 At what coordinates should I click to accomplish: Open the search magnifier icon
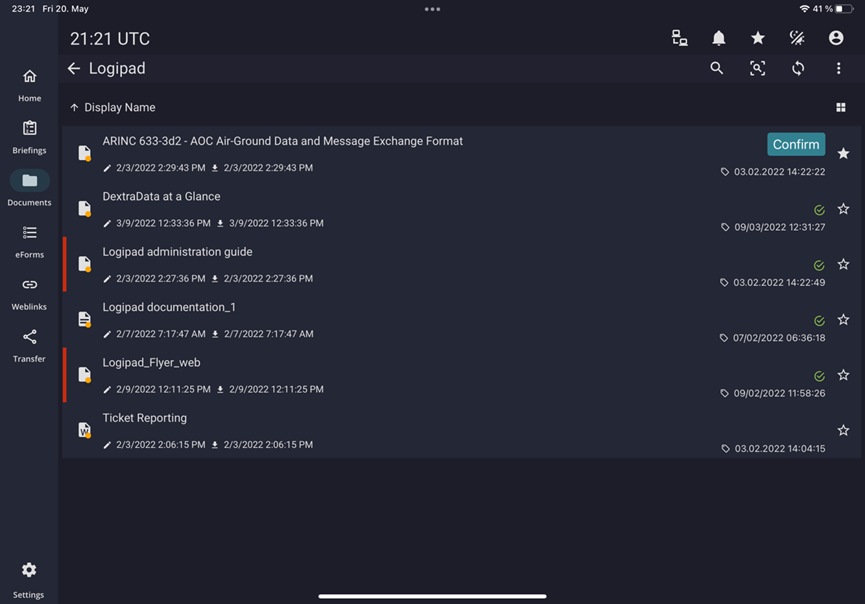point(717,68)
